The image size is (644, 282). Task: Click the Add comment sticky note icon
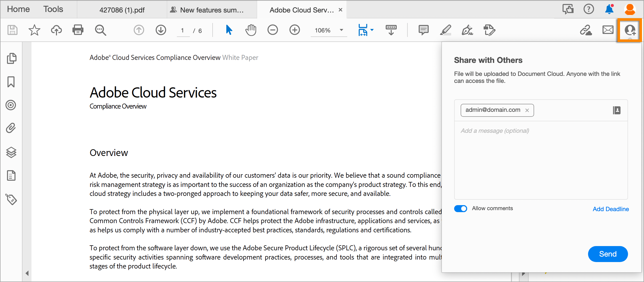(x=423, y=30)
